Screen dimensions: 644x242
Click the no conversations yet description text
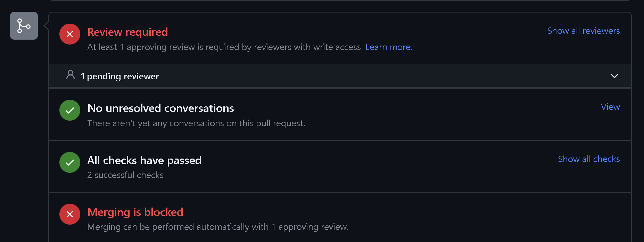pyautogui.click(x=196, y=123)
